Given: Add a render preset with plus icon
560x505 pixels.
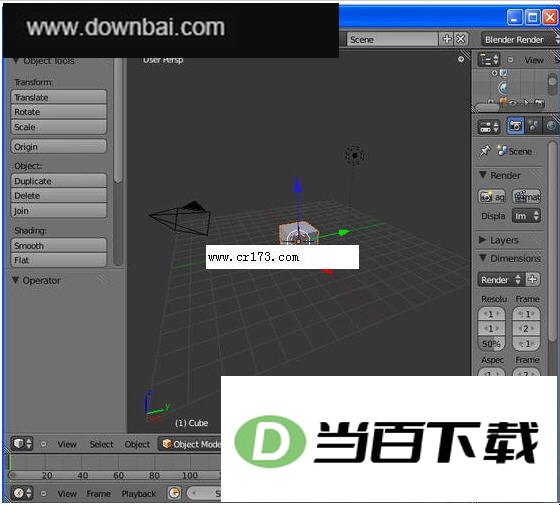Looking at the screenshot, I should [x=532, y=279].
